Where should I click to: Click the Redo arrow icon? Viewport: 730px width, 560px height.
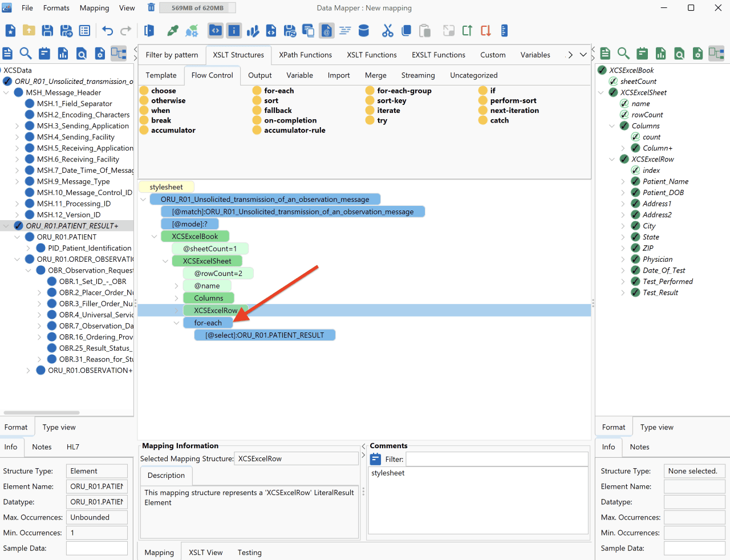pyautogui.click(x=126, y=31)
